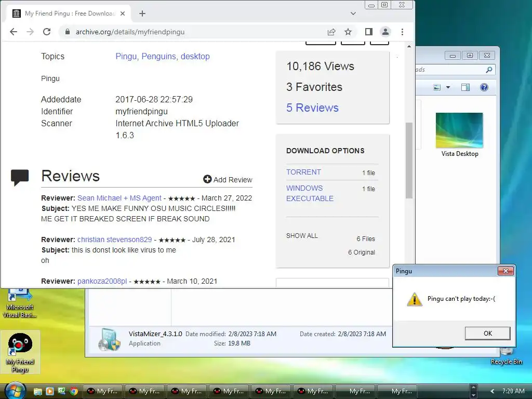532x399 pixels.
Task: Reload the archive.org page
Action: click(x=47, y=32)
